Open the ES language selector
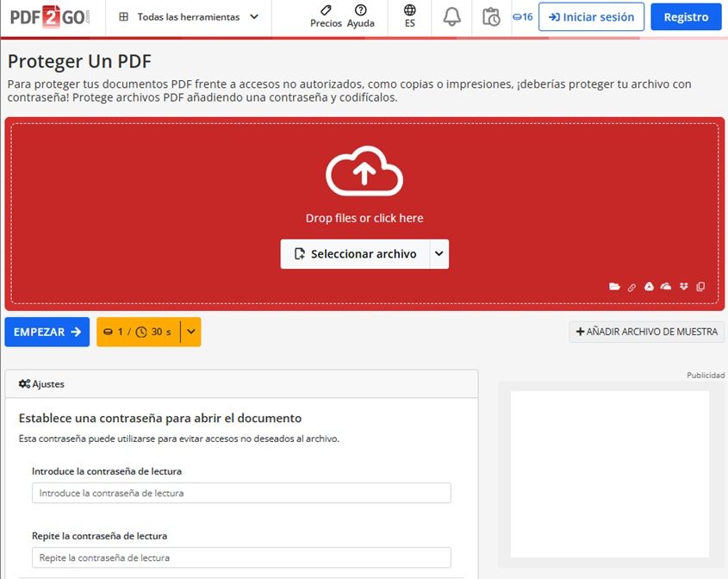This screenshot has width=728, height=579. click(x=410, y=16)
